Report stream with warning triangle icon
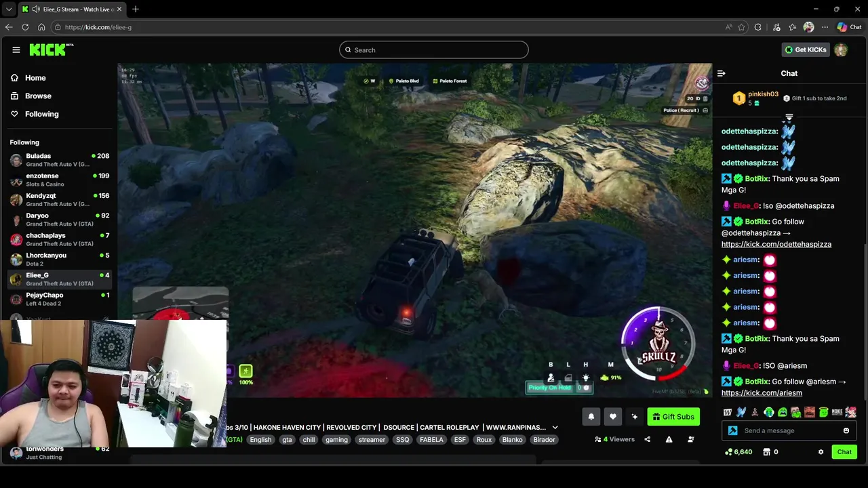The image size is (868, 488). tap(669, 439)
